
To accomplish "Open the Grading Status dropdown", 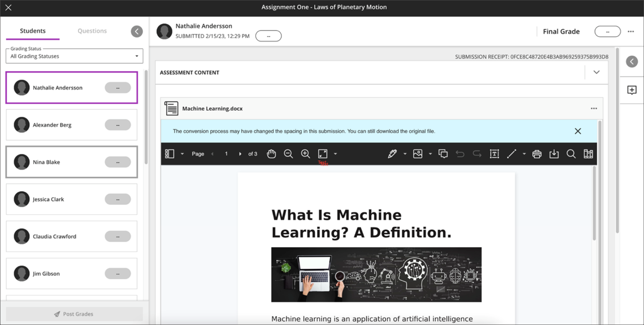I will click(74, 56).
